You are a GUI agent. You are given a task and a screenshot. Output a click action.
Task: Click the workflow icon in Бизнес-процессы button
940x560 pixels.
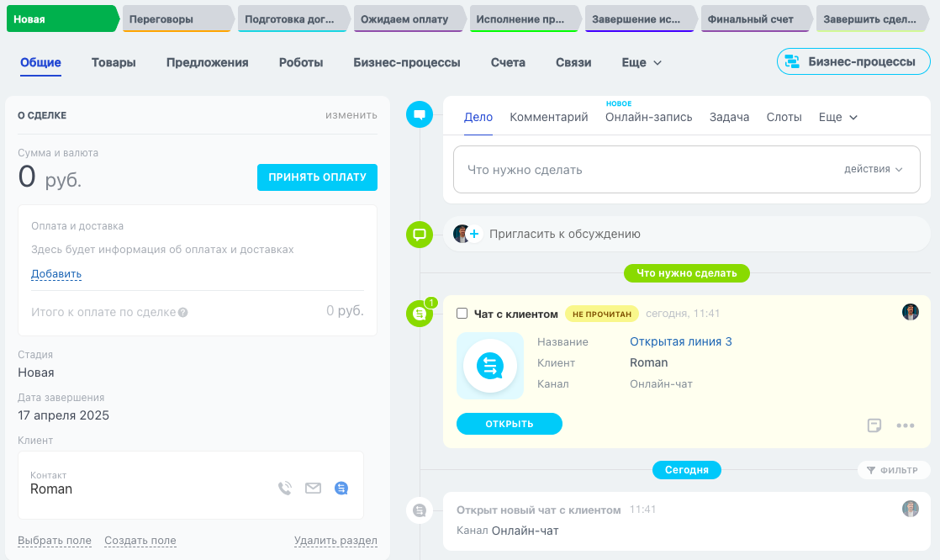tap(793, 61)
